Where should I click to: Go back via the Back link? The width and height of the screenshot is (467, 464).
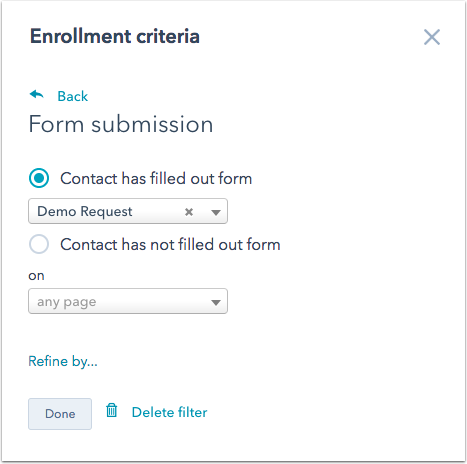click(x=73, y=96)
